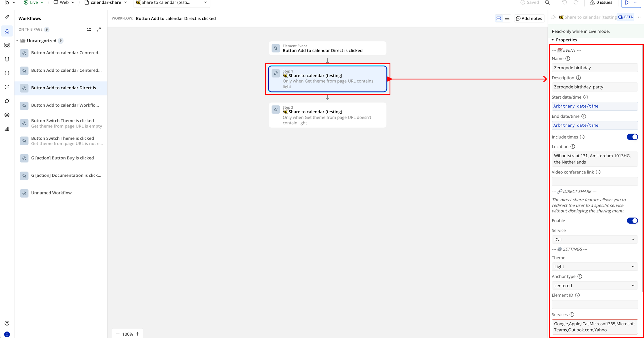
Task: Open the Data tab database icon
Action: pos(7,59)
